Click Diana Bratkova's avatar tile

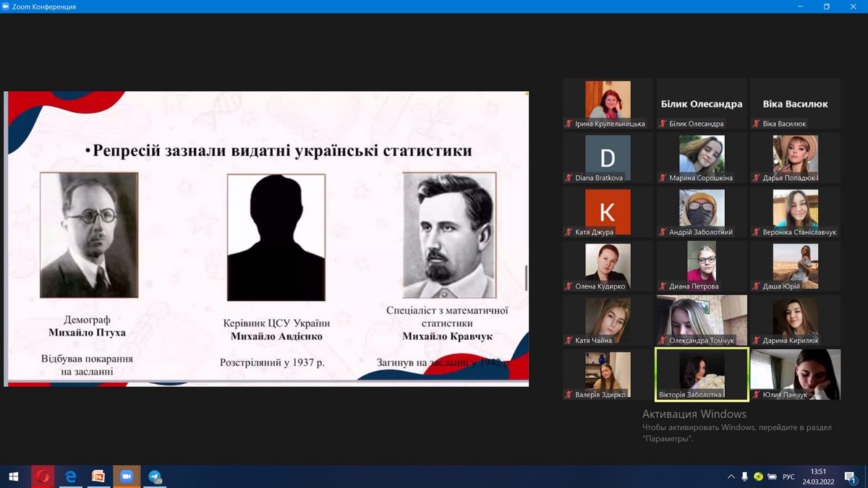click(608, 158)
